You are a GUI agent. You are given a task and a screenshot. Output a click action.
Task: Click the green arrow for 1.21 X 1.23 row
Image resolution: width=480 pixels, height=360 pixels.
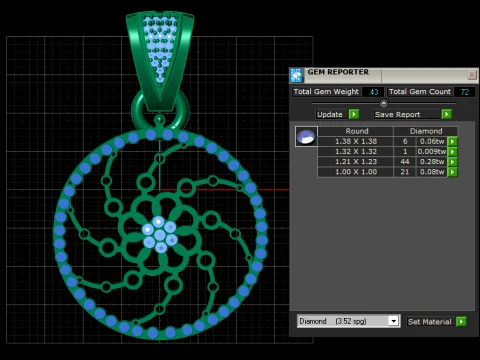click(x=452, y=162)
